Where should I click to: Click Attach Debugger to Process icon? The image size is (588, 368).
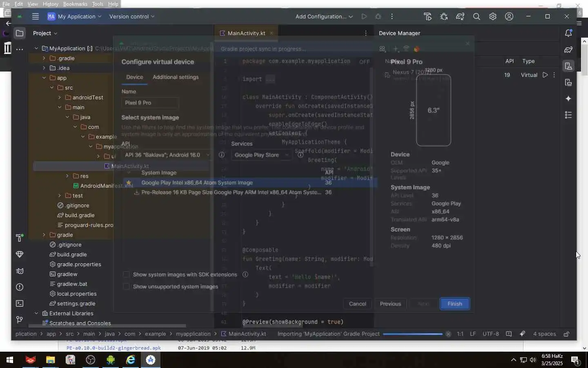point(444,16)
